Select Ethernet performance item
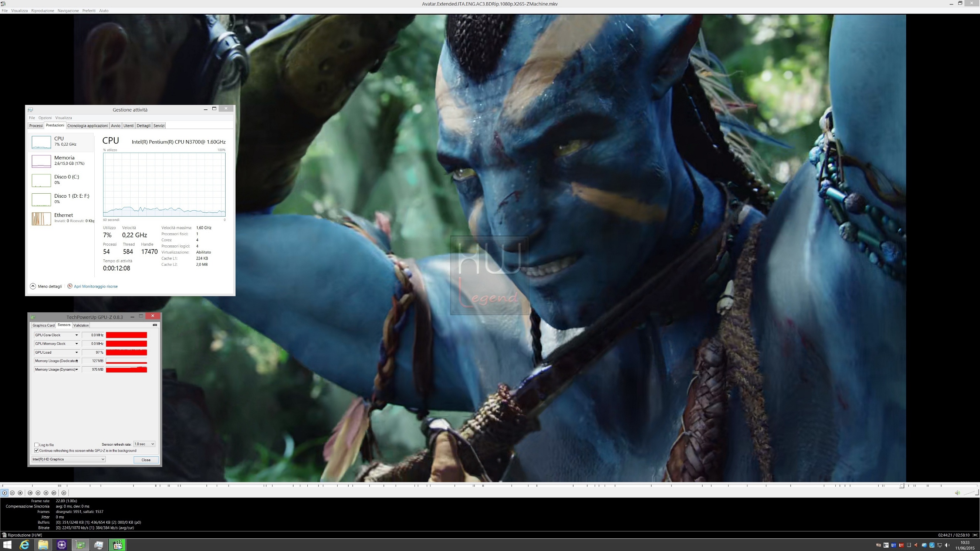 (x=62, y=218)
